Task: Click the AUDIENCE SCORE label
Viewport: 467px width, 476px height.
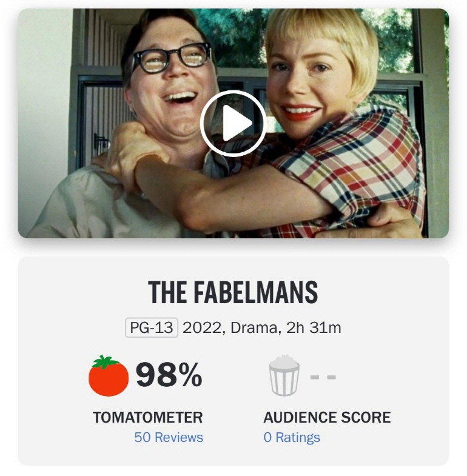Action: pyautogui.click(x=327, y=417)
